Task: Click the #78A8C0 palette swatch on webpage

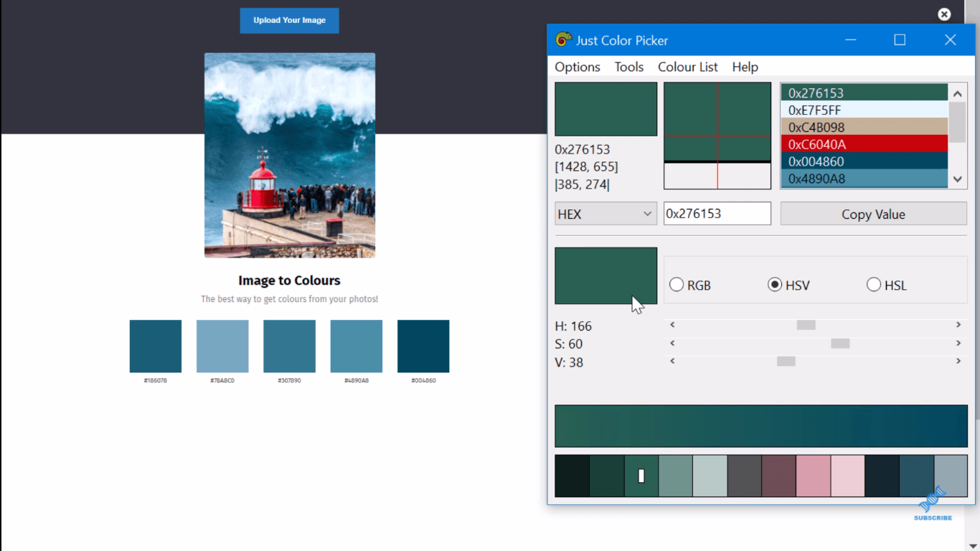Action: 222,347
